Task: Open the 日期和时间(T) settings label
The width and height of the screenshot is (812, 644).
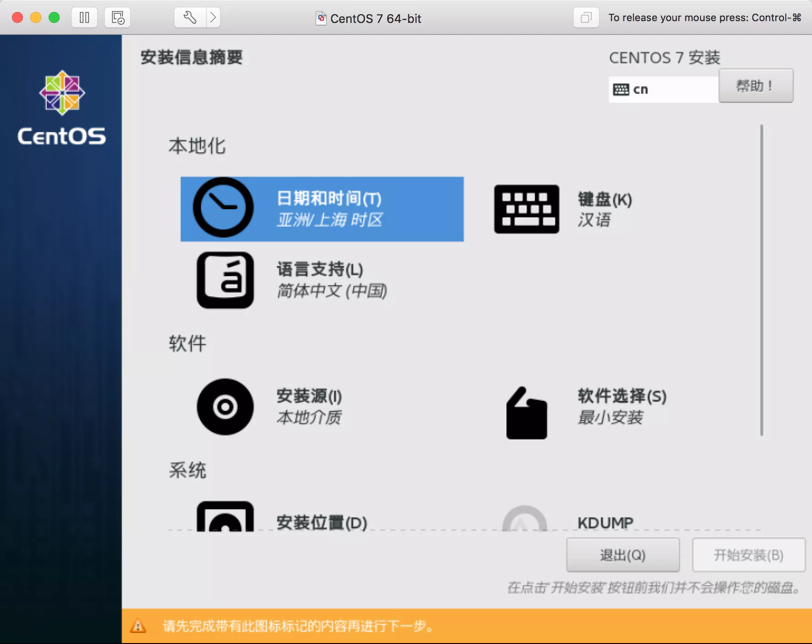Action: [x=329, y=199]
